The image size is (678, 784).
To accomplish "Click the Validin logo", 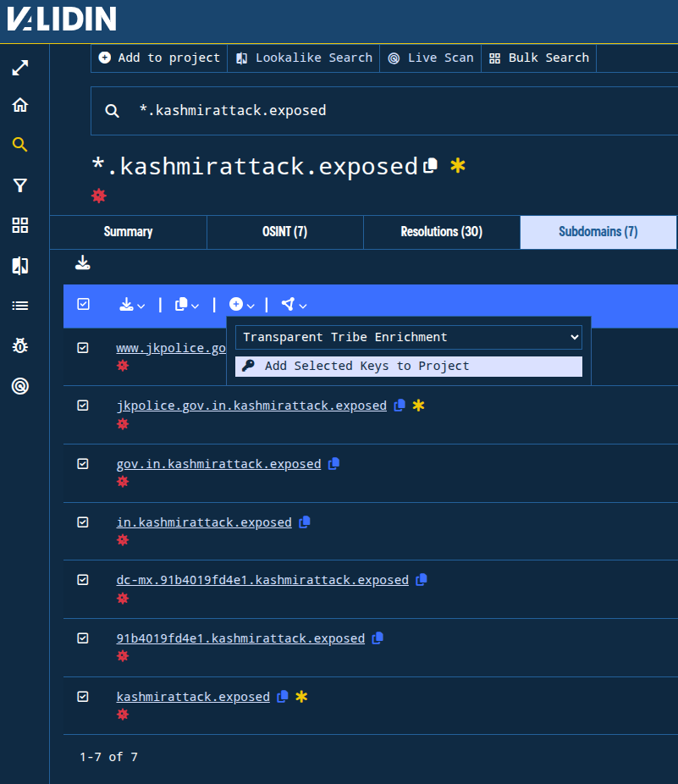I will click(x=62, y=19).
